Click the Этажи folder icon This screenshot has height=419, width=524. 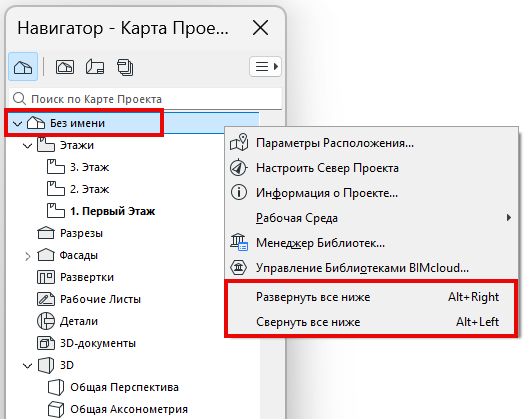[46, 145]
